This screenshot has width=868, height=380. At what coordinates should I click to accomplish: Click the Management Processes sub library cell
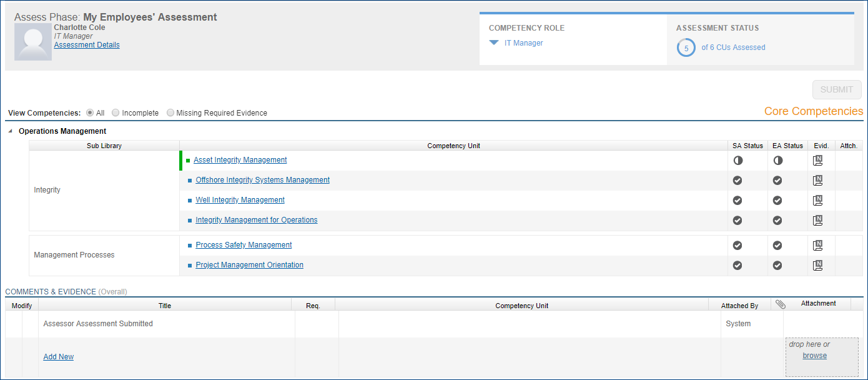104,255
